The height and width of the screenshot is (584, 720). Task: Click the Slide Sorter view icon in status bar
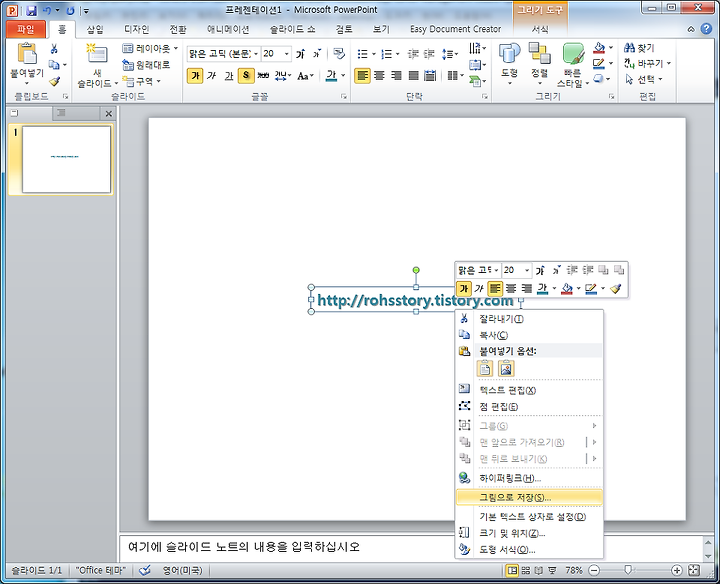(525, 570)
